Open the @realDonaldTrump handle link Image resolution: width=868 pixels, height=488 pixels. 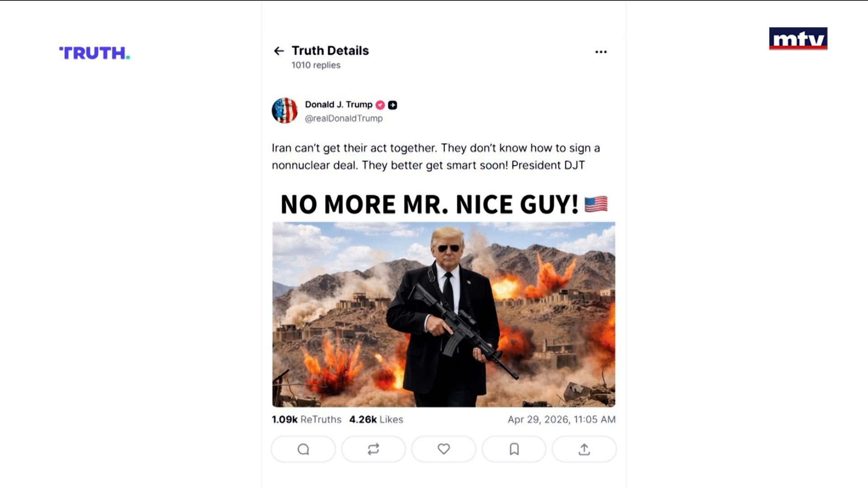pos(344,118)
